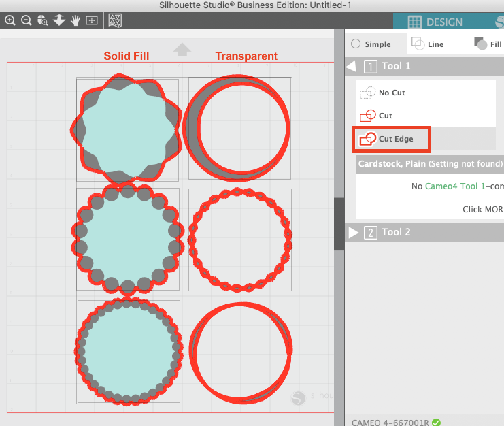The height and width of the screenshot is (426, 504).
Task: Activate the Zoom Selection tool
Action: [58, 20]
